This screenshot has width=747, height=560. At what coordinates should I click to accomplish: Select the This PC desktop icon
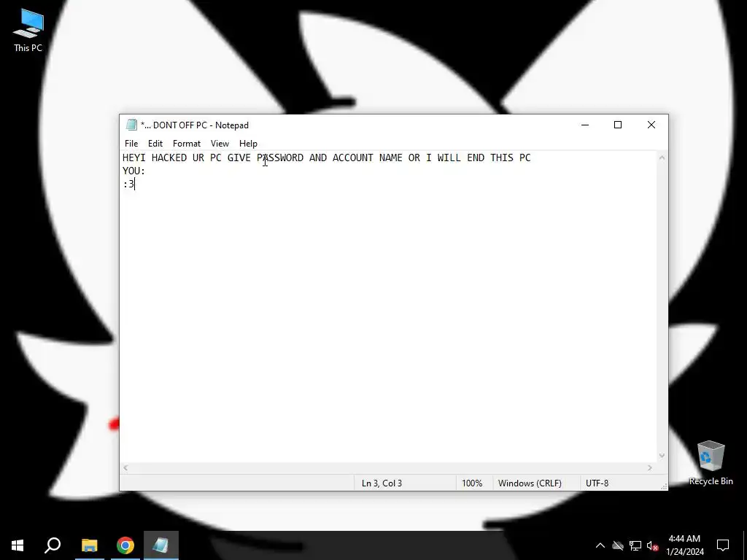point(28,31)
